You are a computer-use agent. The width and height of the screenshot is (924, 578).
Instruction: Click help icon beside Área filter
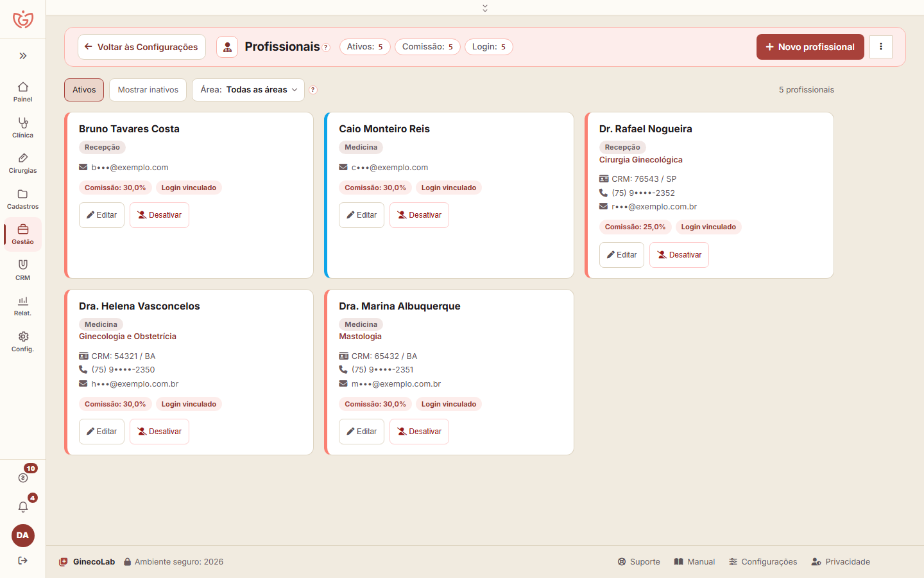tap(313, 90)
